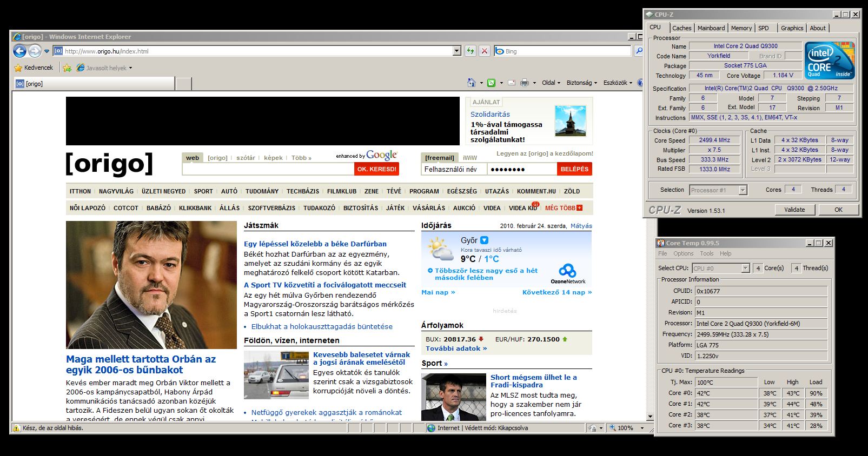Click the Következő 14 nap forecast link
This screenshot has width=868, height=456.
pyautogui.click(x=557, y=292)
